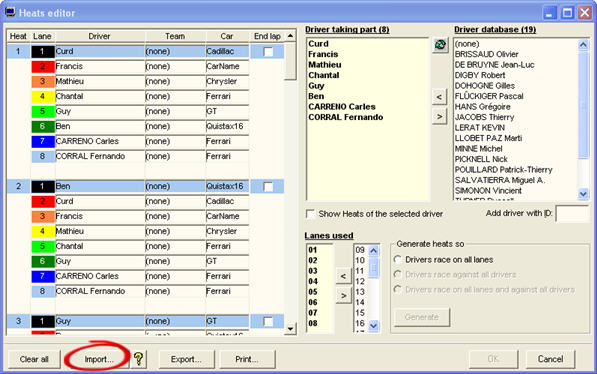Image resolution: width=597 pixels, height=374 pixels.
Task: Select DIGBY Robert in driver database
Action: point(480,75)
